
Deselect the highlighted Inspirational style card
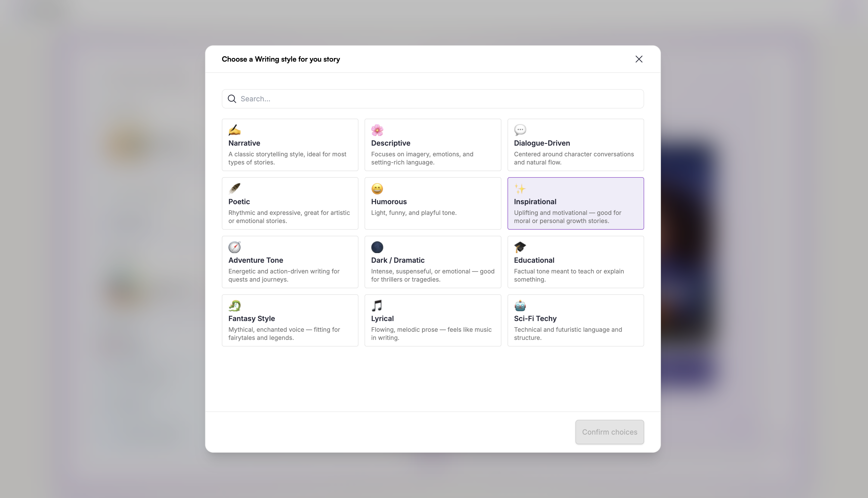[x=575, y=203]
